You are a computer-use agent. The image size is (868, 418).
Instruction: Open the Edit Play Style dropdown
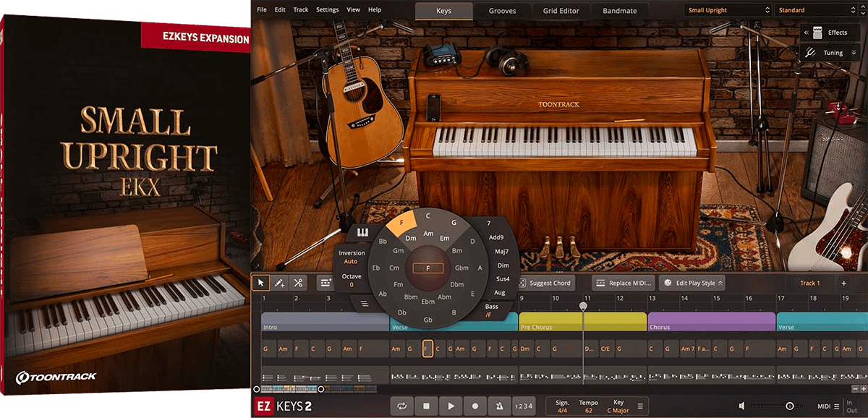694,283
